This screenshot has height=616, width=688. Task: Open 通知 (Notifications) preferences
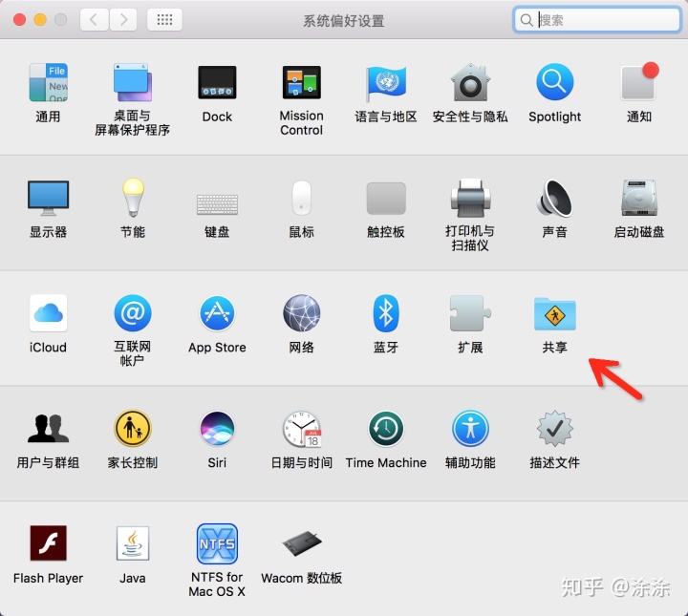pyautogui.click(x=639, y=81)
